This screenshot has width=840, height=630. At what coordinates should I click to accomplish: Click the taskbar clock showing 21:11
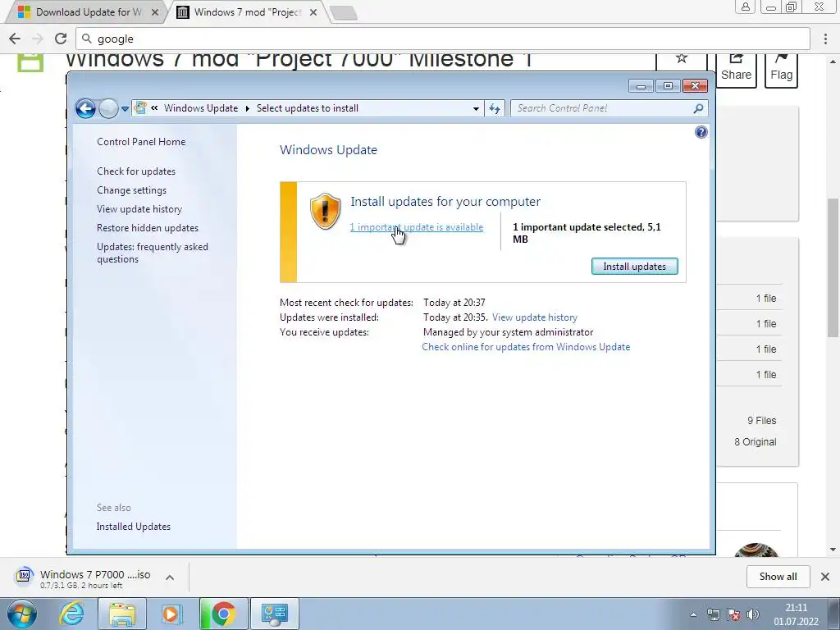pos(796,614)
